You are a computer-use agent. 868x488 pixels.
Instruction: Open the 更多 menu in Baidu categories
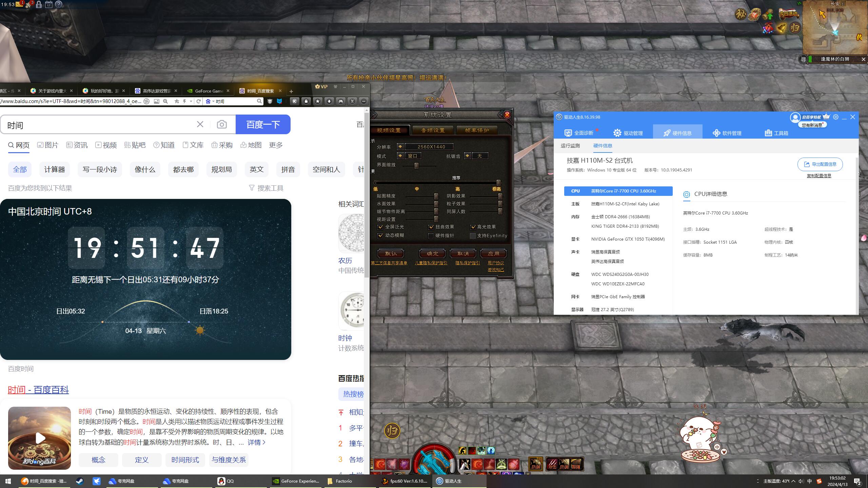click(x=276, y=145)
